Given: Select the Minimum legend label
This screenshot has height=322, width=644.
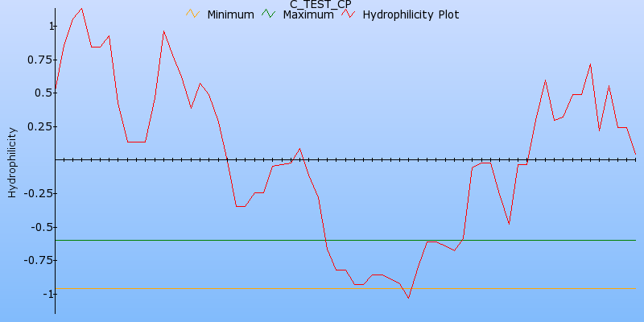Looking at the screenshot, I should 230,14.
